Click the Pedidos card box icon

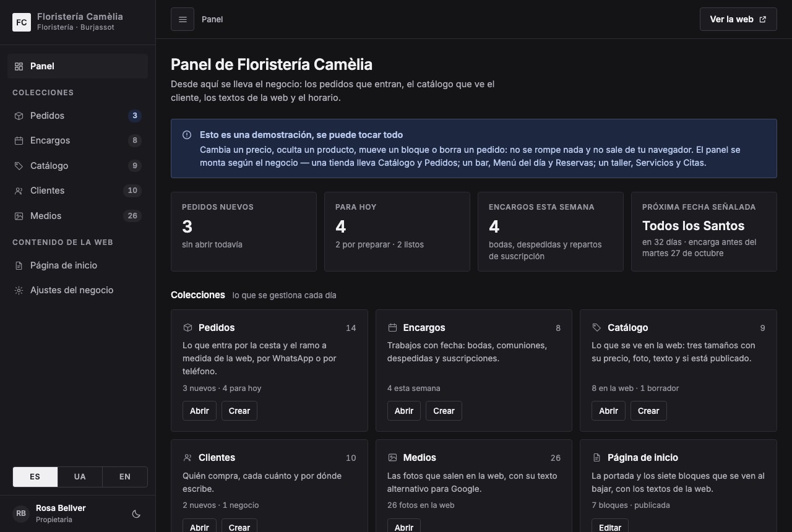coord(187,327)
